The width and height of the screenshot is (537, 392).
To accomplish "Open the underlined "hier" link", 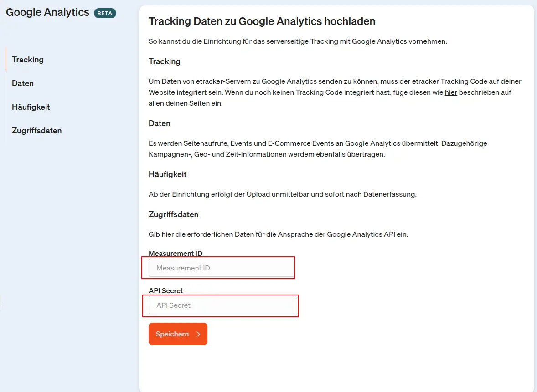I will coord(451,92).
